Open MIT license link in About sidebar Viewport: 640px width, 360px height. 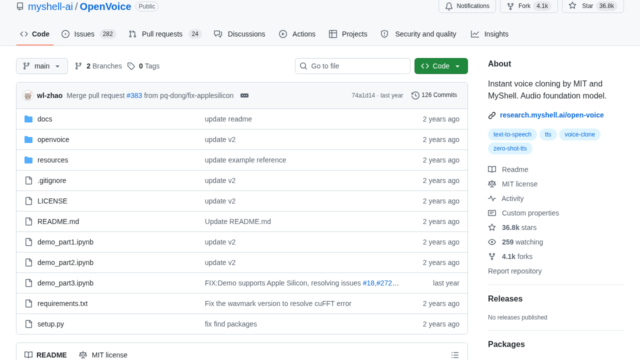[513, 184]
